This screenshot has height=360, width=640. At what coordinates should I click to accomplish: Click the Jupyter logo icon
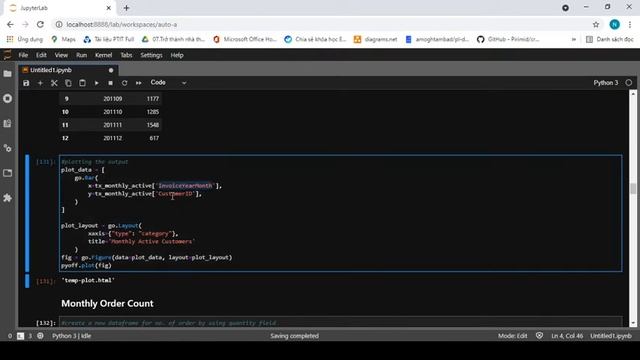coord(7,55)
